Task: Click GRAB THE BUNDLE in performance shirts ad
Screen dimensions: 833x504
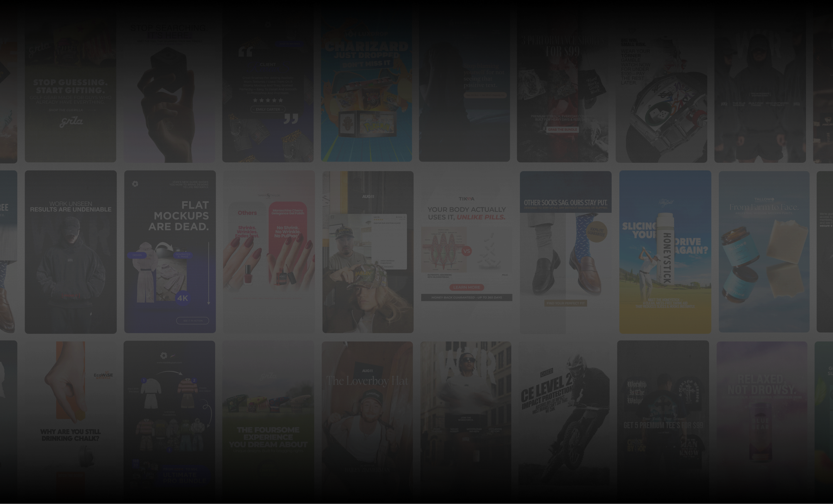Action: pos(562,130)
